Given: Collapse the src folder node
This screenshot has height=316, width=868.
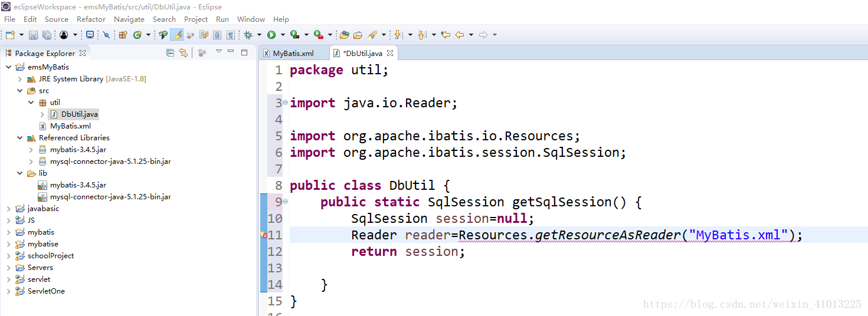Looking at the screenshot, I should [20, 91].
